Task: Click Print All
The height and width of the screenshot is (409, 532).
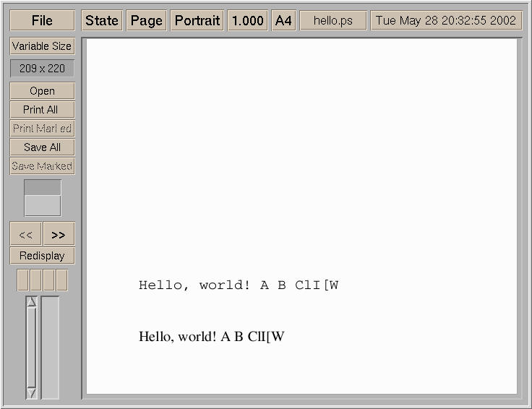Action: click(x=42, y=110)
